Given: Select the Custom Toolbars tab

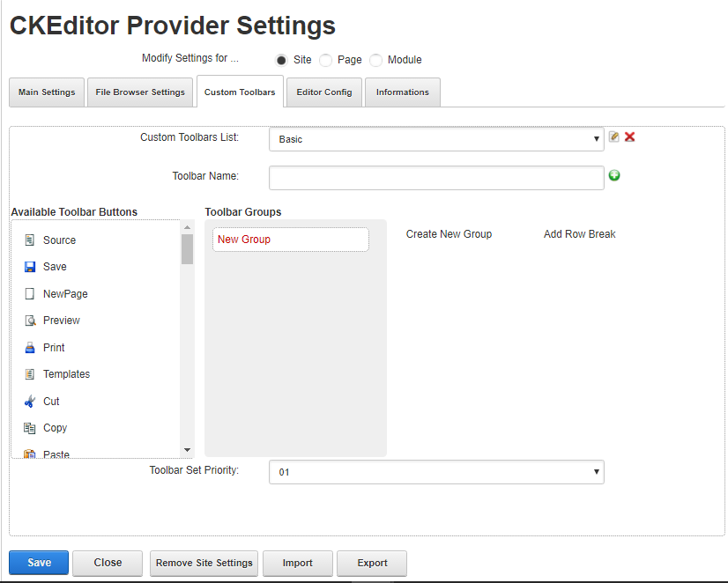Looking at the screenshot, I should 240,92.
